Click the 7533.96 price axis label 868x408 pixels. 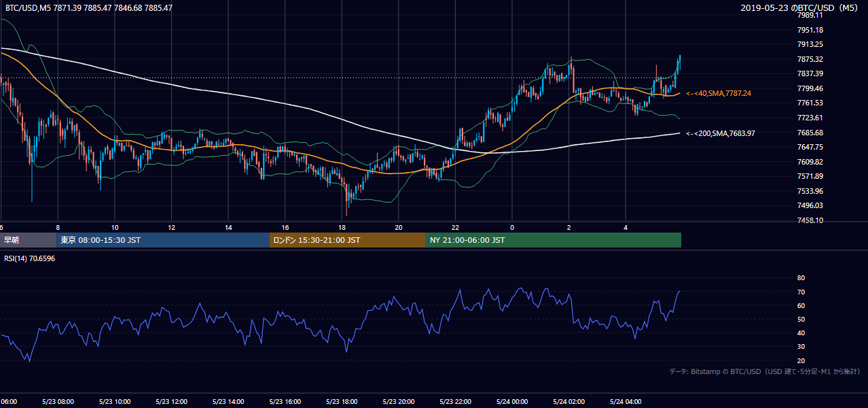coord(810,191)
